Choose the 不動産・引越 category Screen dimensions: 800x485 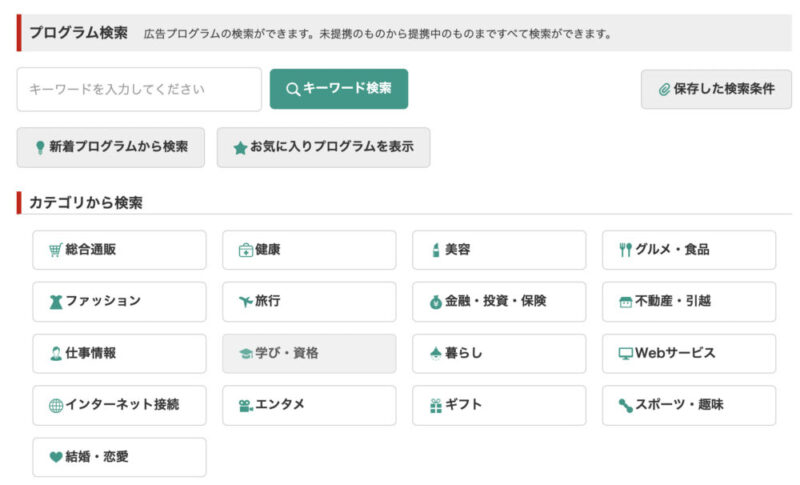tap(689, 302)
